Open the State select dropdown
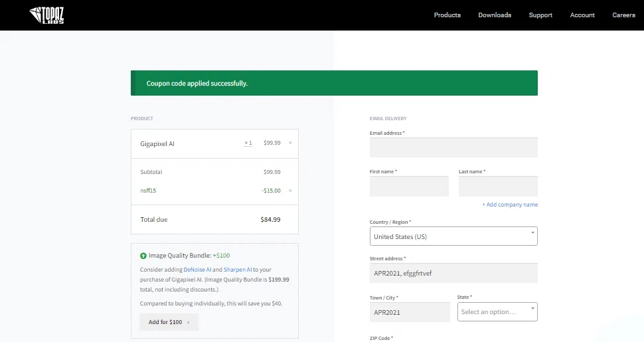Screen dimensions: 644x342 click(x=497, y=311)
